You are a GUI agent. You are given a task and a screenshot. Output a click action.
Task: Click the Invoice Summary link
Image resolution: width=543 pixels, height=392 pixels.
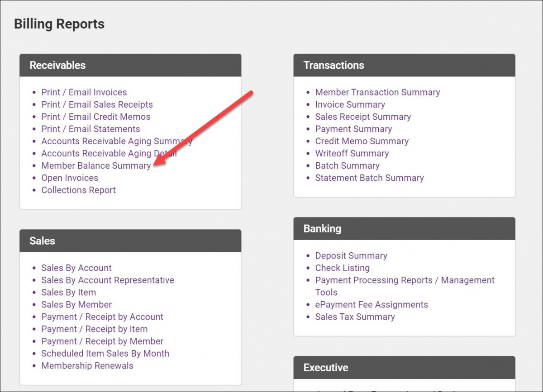[x=350, y=105]
